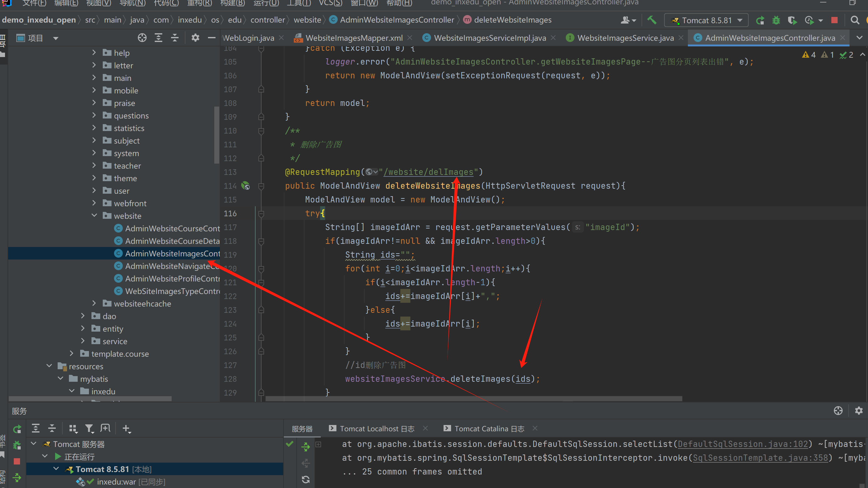Open SqlSessionTemplate.java:358 stack trace link
868x488 pixels.
point(760,458)
